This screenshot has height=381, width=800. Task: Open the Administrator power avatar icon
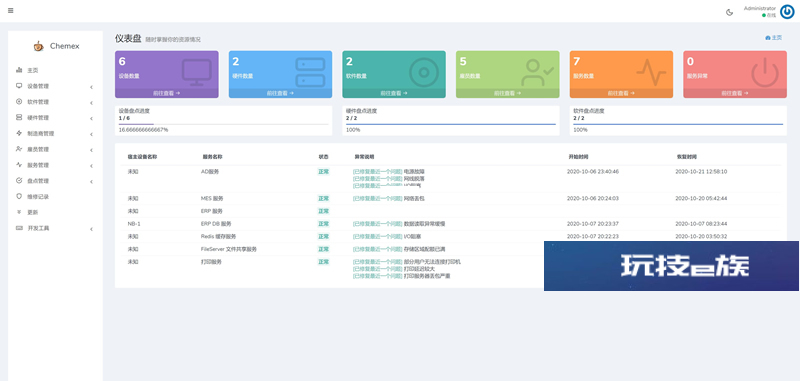787,12
